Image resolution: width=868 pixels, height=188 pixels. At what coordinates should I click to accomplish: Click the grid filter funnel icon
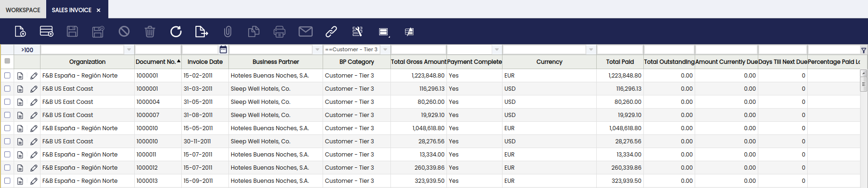point(863,50)
